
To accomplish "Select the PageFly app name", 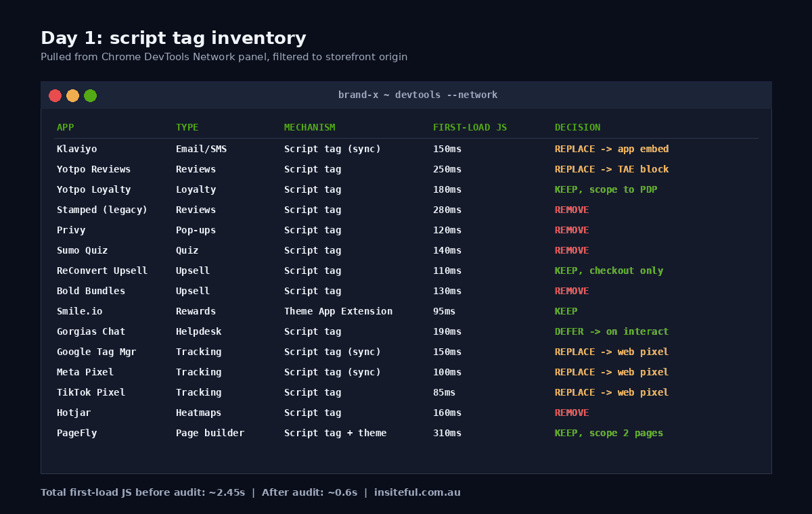I will point(76,433).
